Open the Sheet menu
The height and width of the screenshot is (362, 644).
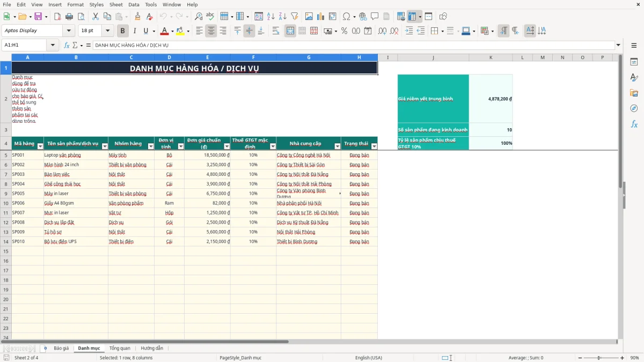pyautogui.click(x=116, y=4)
